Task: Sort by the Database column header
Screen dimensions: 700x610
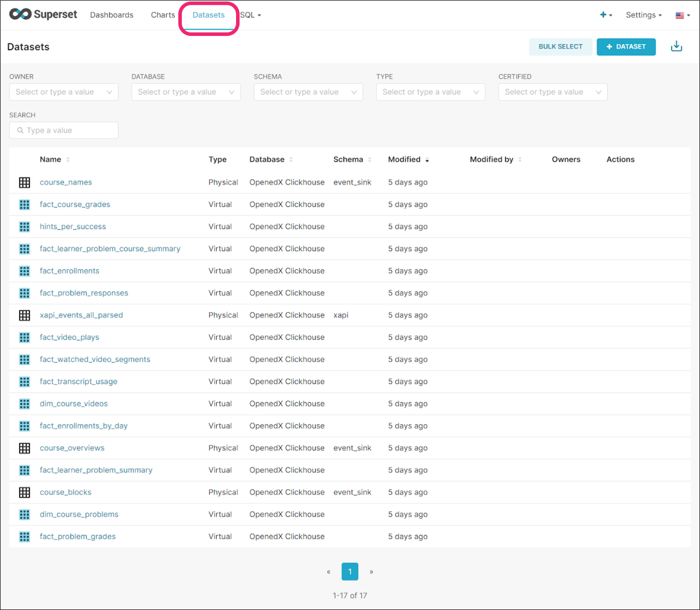Action: [271, 159]
